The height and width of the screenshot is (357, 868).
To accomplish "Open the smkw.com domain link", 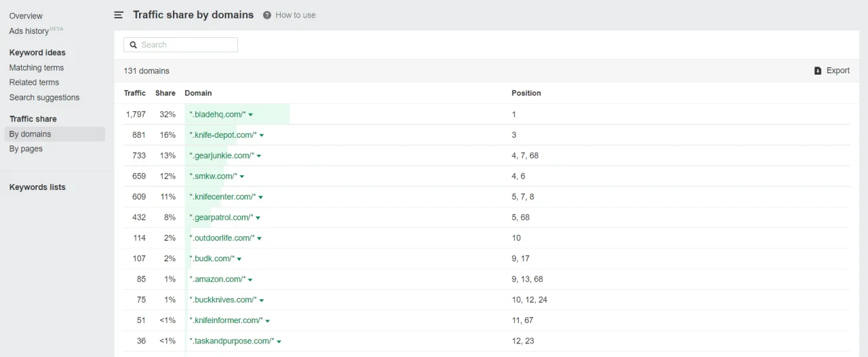I will (213, 176).
